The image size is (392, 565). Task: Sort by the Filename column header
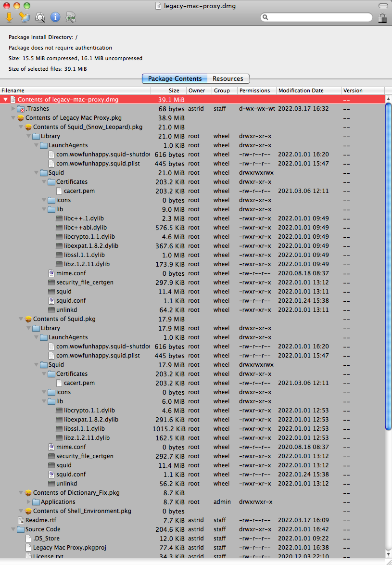pos(75,90)
